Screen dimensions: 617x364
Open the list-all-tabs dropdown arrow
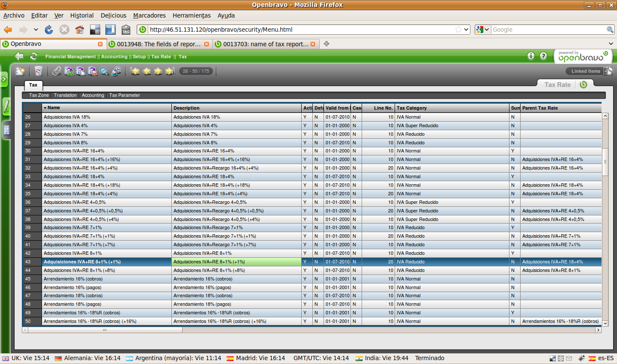tap(611, 44)
